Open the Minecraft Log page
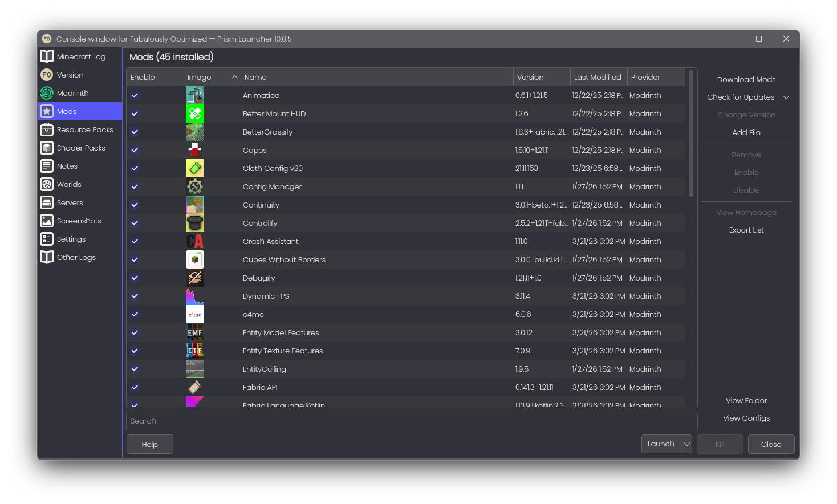Viewport: 837px width, 504px height. 80,56
